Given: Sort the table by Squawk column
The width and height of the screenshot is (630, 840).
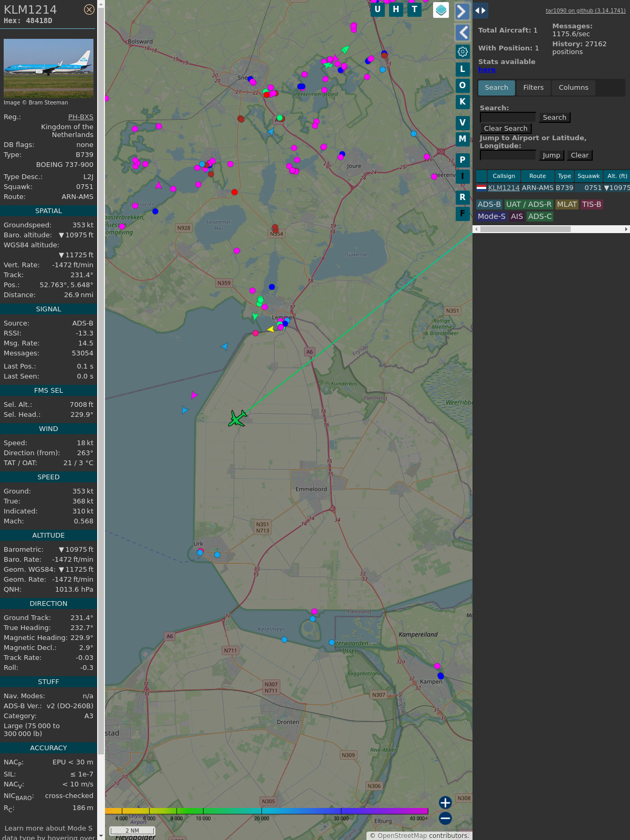Looking at the screenshot, I should pyautogui.click(x=589, y=176).
